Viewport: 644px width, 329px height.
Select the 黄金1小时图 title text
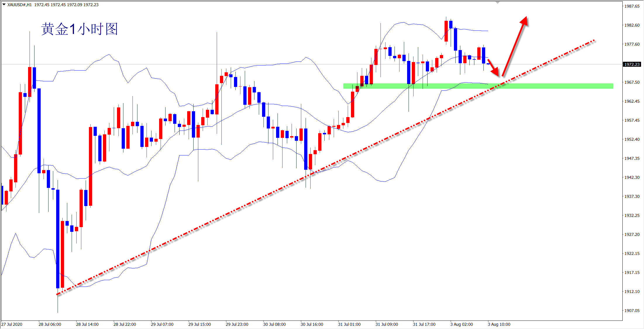80,29
